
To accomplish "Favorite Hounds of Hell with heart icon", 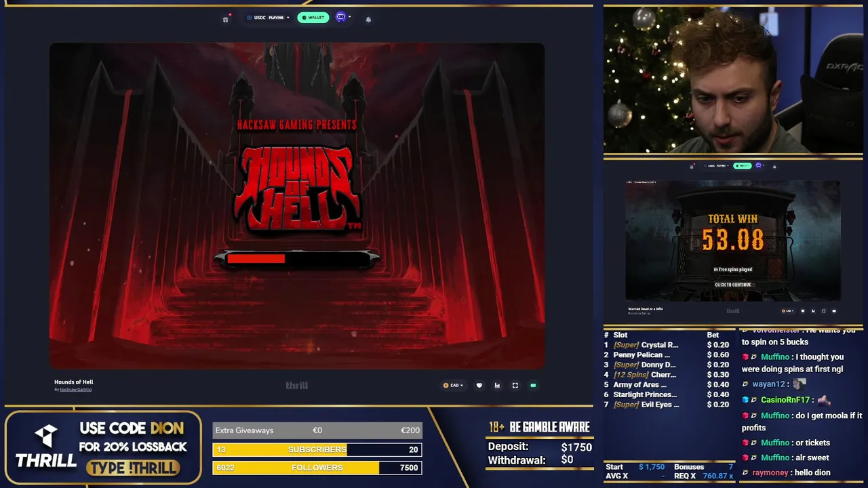I will (x=479, y=386).
